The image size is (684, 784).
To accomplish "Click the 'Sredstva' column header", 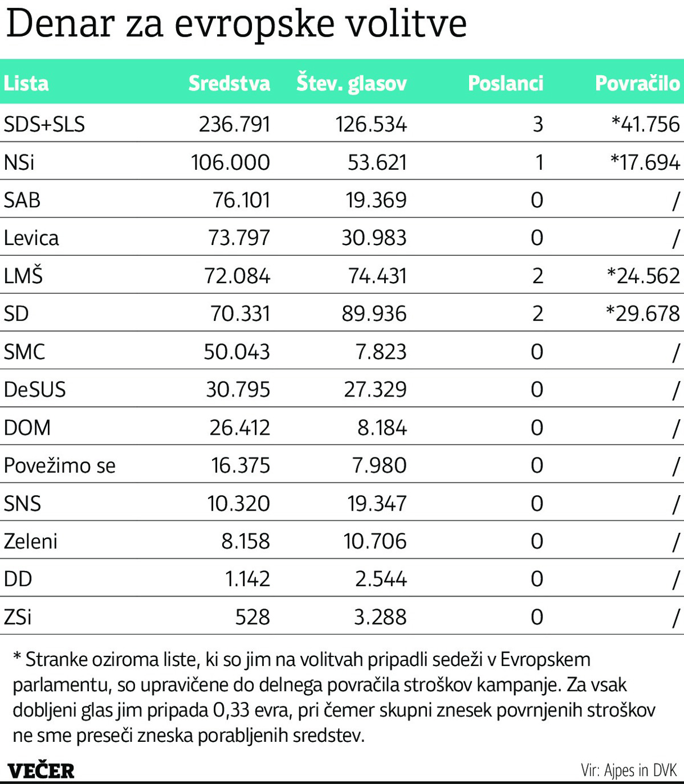I will pyautogui.click(x=229, y=84).
